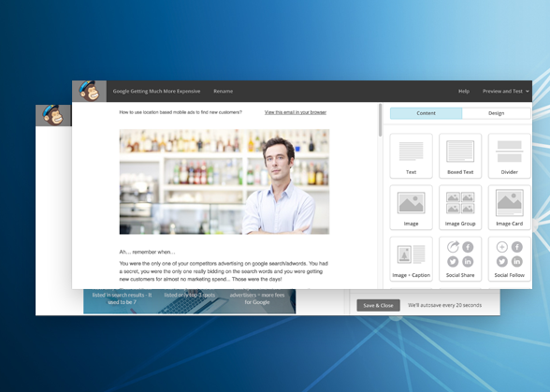The height and width of the screenshot is (392, 550).
Task: Click background window's Mailchimp monkey logo
Action: [x=53, y=115]
